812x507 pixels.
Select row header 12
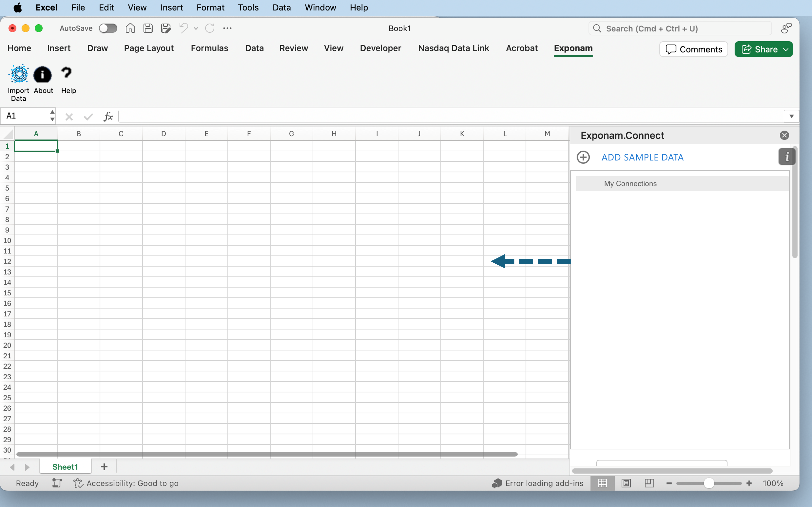(7, 261)
